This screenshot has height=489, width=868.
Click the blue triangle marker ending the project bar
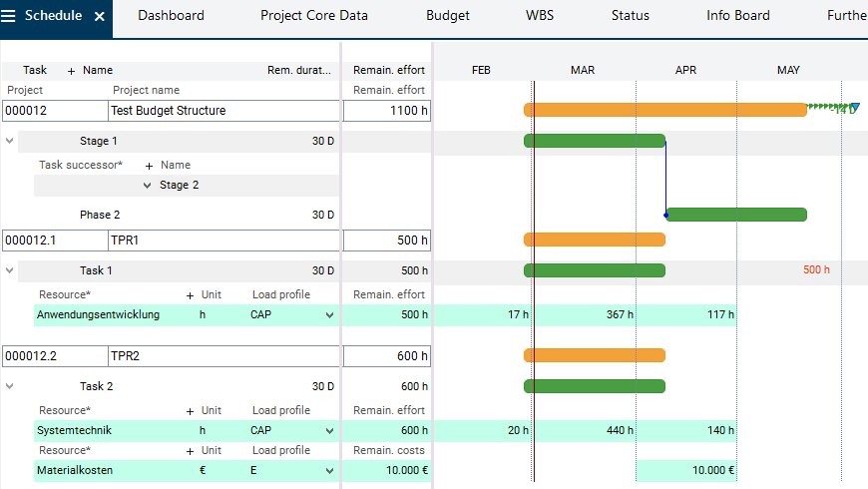point(854,108)
